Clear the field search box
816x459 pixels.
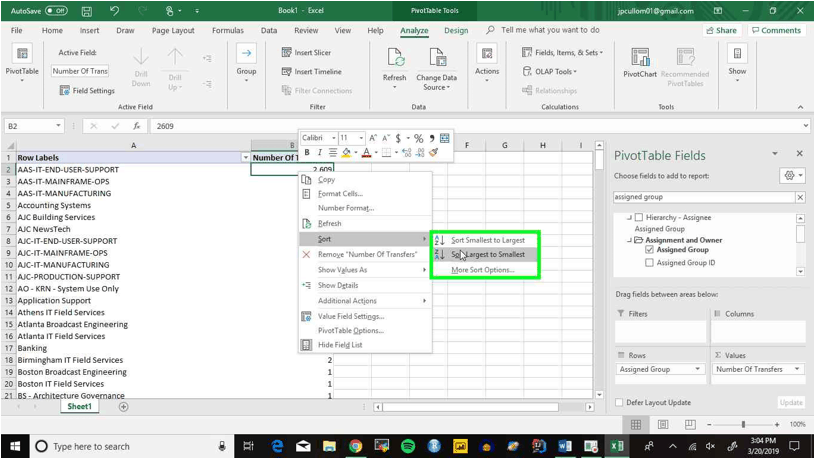tap(800, 197)
